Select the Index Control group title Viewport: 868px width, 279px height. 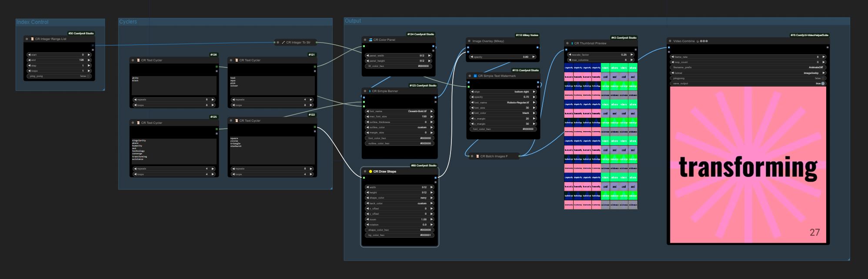click(33, 22)
